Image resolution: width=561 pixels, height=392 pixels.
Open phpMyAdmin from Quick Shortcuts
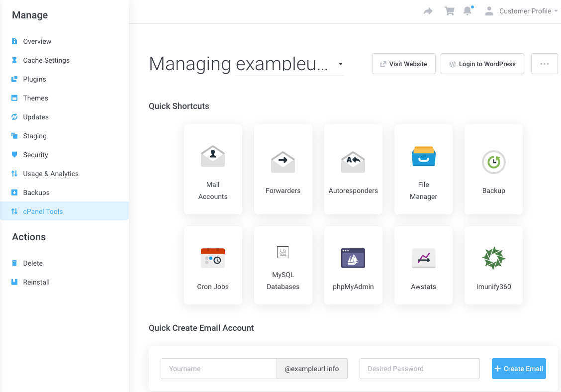coord(353,265)
